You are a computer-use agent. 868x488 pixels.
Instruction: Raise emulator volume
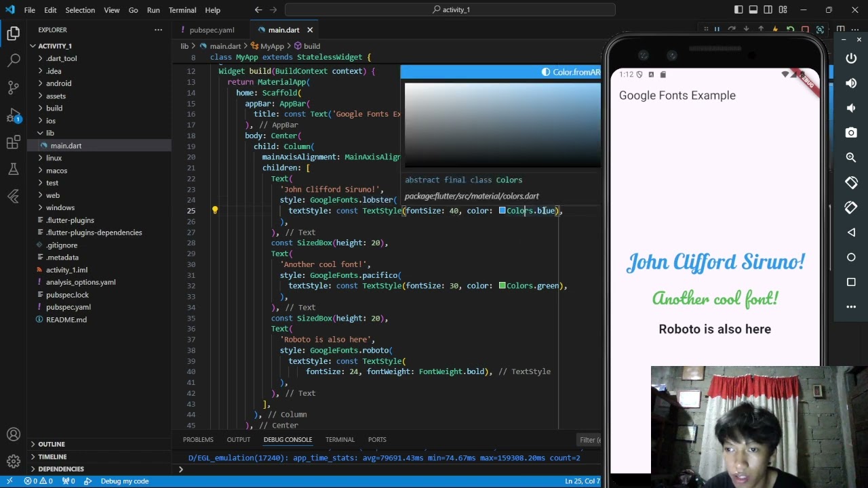pos(851,83)
